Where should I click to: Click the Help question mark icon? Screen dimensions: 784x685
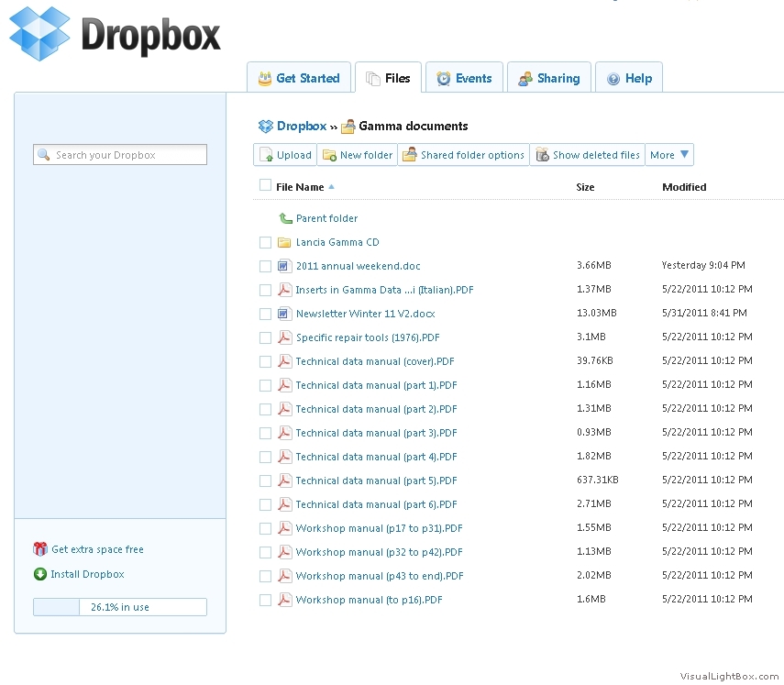[x=613, y=79]
